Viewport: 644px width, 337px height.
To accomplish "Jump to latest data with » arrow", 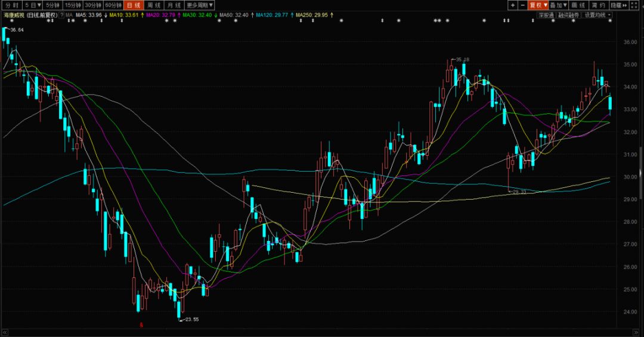I will click(636, 332).
